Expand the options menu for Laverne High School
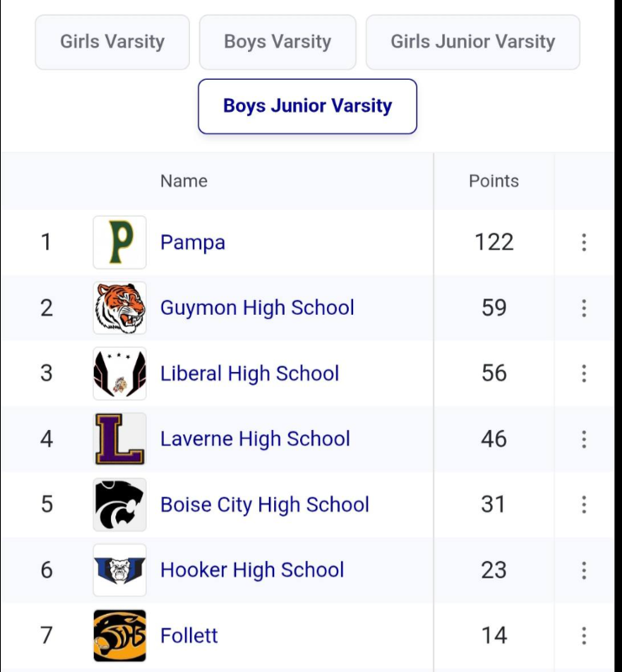Image resolution: width=622 pixels, height=672 pixels. pyautogui.click(x=583, y=439)
